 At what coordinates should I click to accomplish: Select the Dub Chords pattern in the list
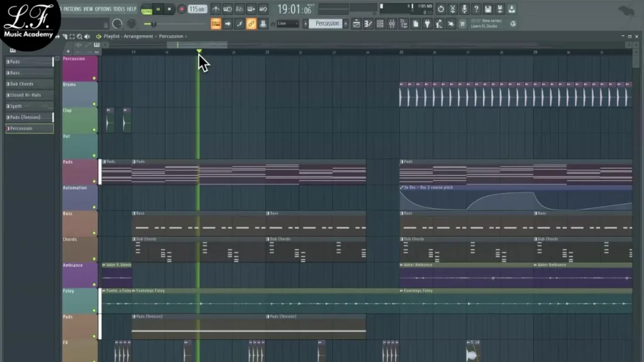(28, 83)
